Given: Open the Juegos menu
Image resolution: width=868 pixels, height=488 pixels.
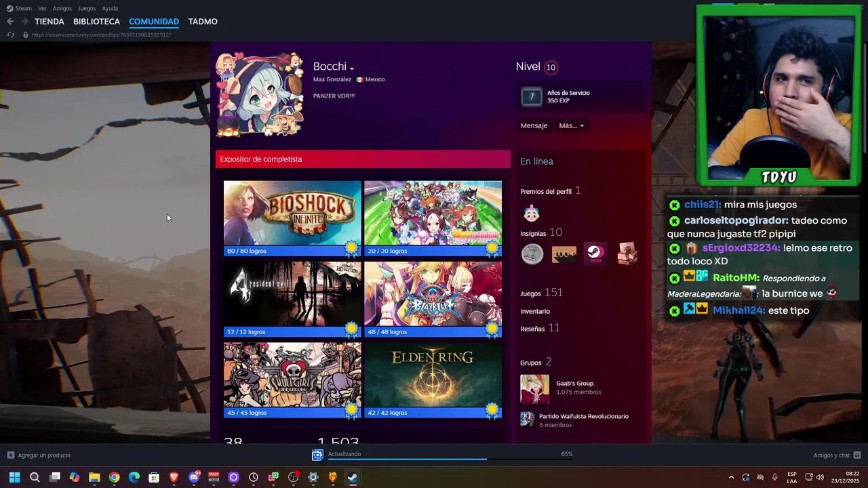Looking at the screenshot, I should pyautogui.click(x=87, y=8).
